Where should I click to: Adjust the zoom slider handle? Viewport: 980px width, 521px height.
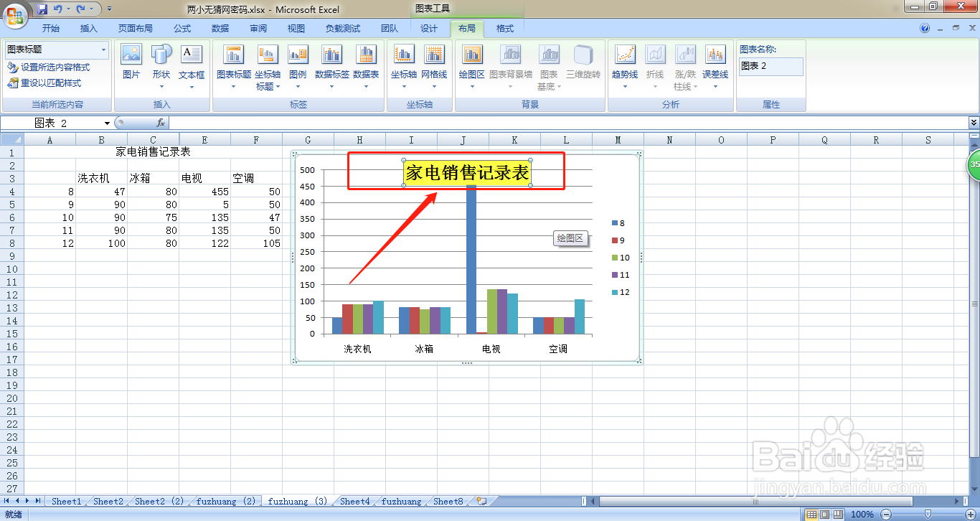928,514
